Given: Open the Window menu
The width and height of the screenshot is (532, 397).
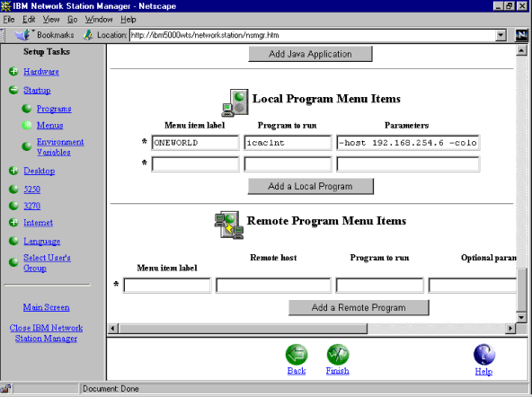Looking at the screenshot, I should (x=99, y=20).
